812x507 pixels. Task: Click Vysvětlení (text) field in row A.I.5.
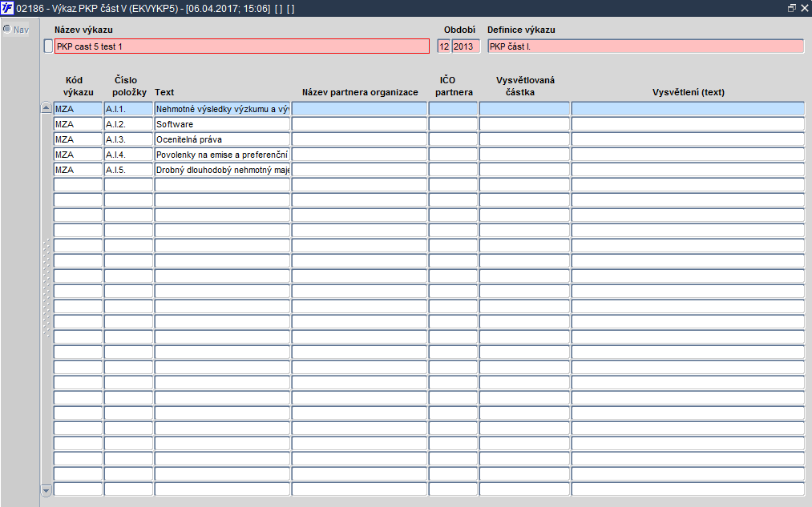tap(689, 169)
